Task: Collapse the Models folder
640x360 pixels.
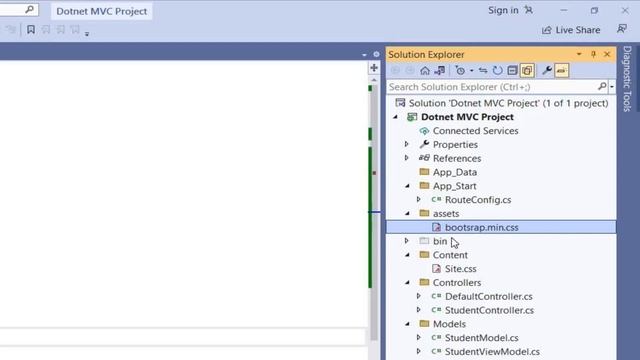Action: [x=407, y=324]
